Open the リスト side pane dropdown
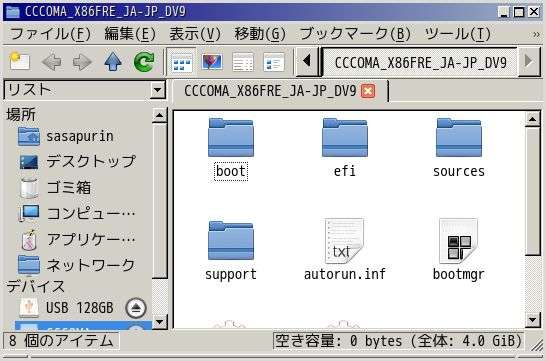546x361 pixels. (x=85, y=90)
